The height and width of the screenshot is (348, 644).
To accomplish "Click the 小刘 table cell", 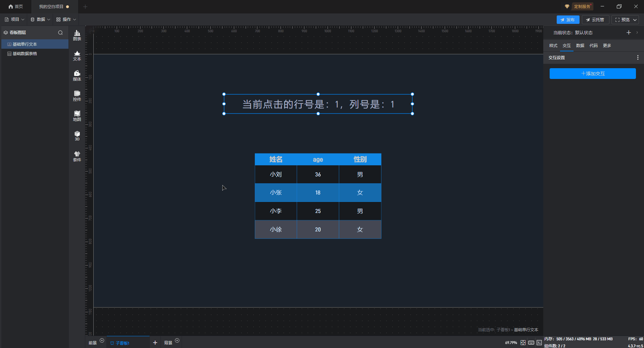I will (x=276, y=174).
